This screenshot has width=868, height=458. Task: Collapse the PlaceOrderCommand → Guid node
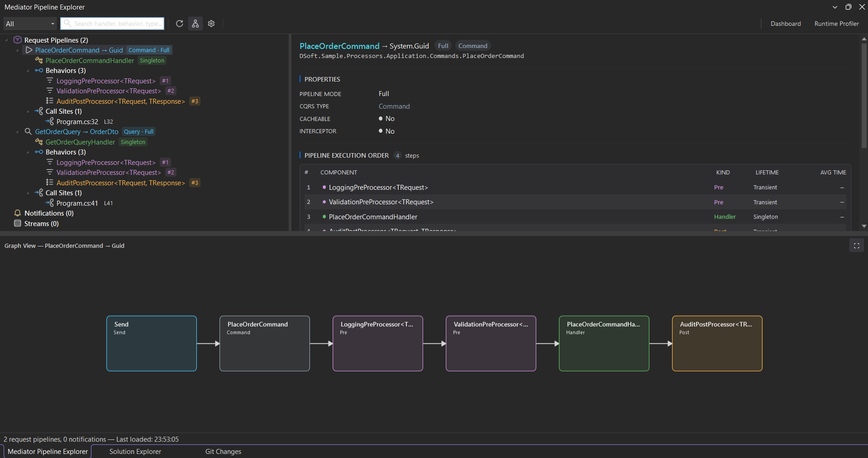coord(17,50)
